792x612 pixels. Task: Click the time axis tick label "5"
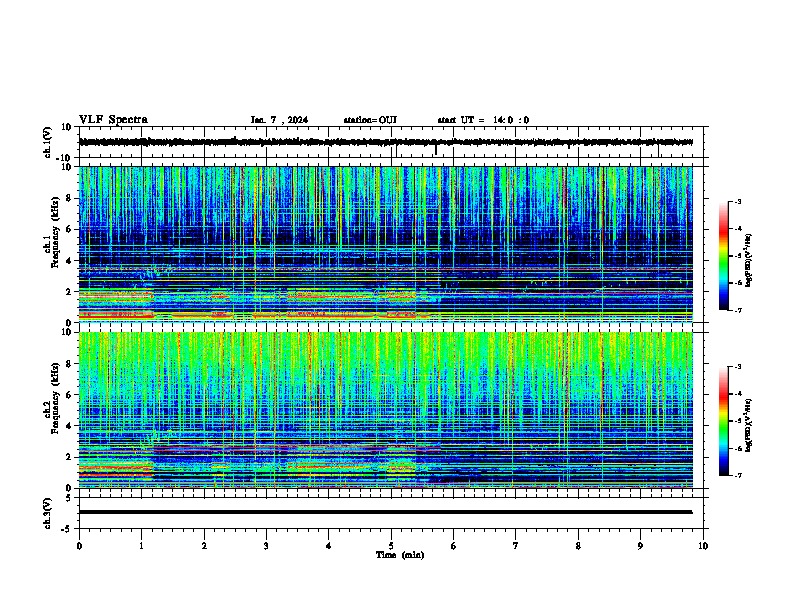click(391, 546)
